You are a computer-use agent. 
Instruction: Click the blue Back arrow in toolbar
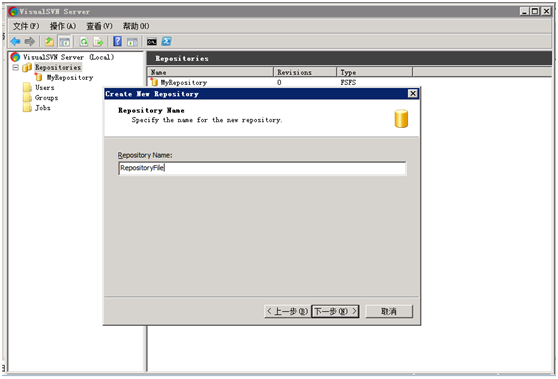[x=15, y=42]
